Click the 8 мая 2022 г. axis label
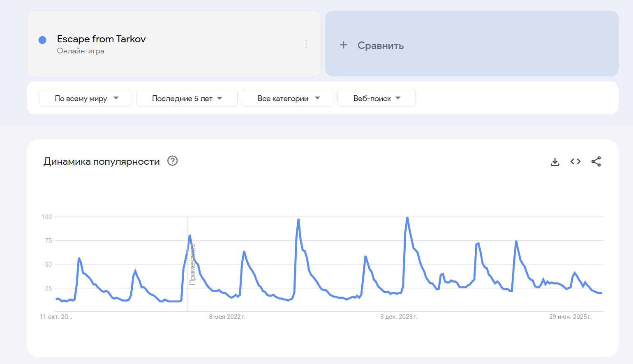Screen dimensions: 633x364 [227, 317]
